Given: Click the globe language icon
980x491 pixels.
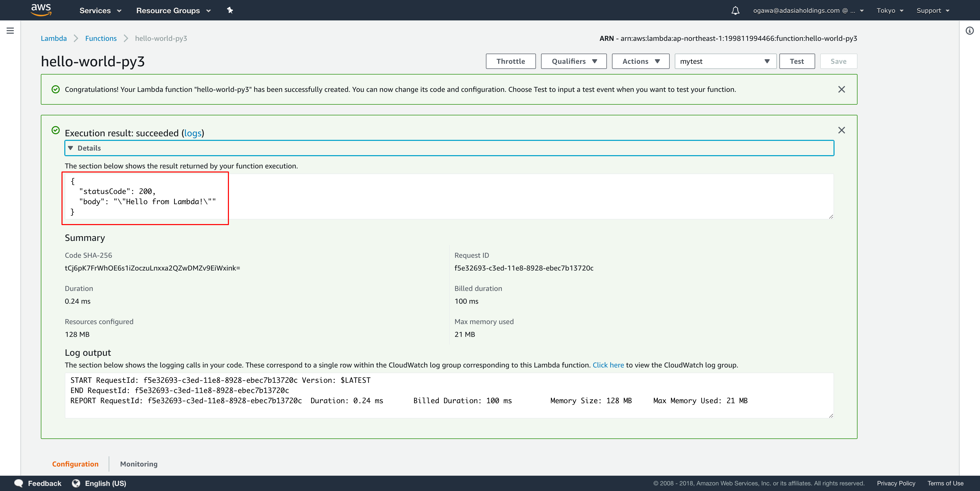Looking at the screenshot, I should (76, 483).
